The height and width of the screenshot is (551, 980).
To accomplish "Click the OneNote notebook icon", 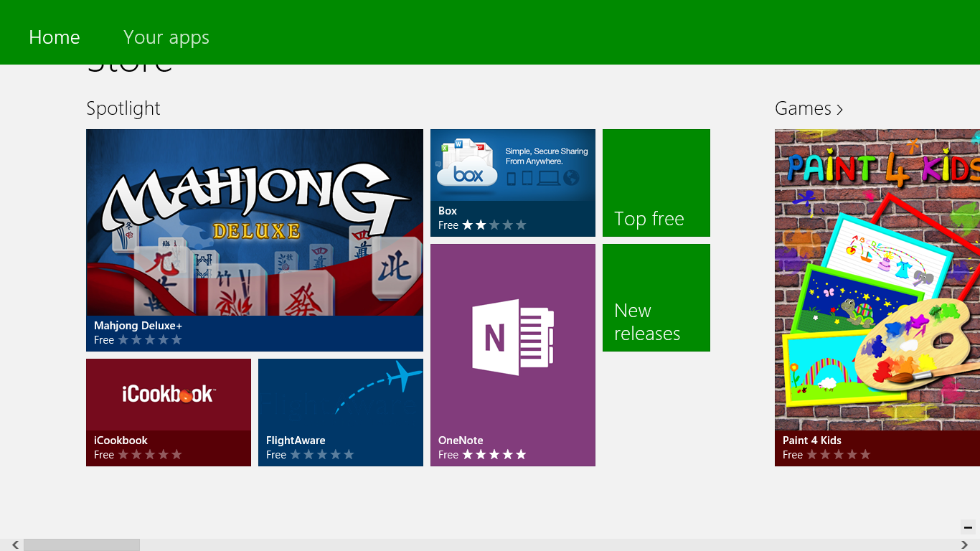I will click(513, 337).
